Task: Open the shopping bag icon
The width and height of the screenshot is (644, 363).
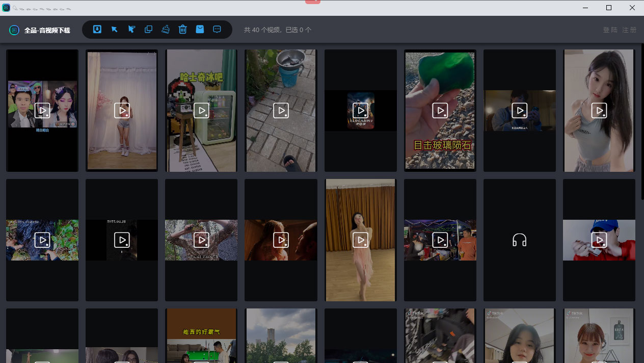Action: coord(200,30)
